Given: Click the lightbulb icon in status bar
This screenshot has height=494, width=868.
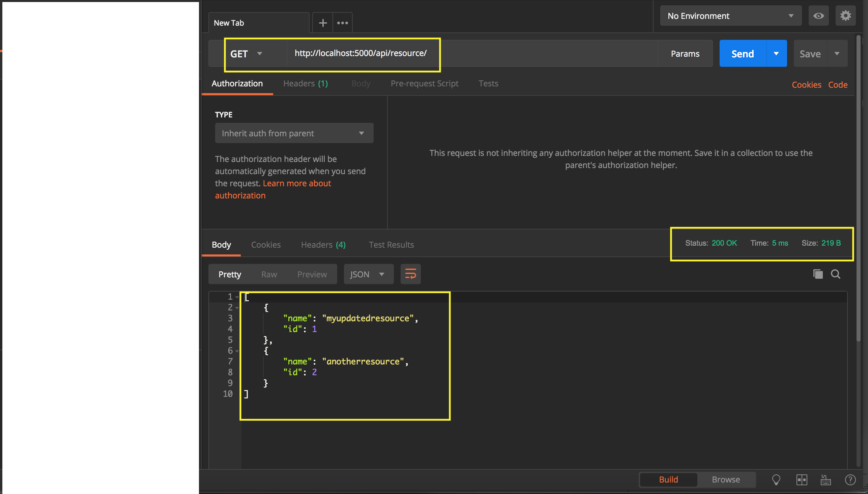Looking at the screenshot, I should (x=776, y=479).
